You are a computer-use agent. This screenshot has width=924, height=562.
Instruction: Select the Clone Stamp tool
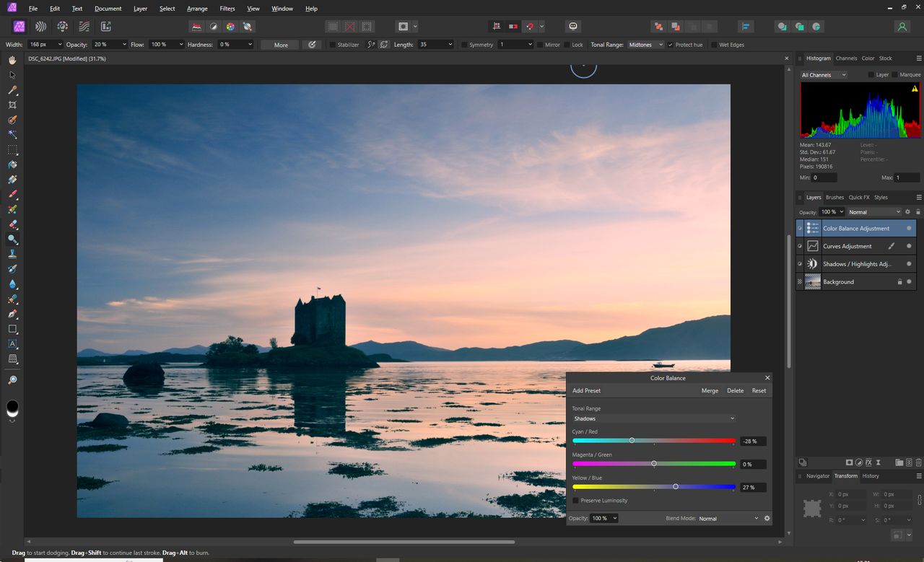(12, 254)
